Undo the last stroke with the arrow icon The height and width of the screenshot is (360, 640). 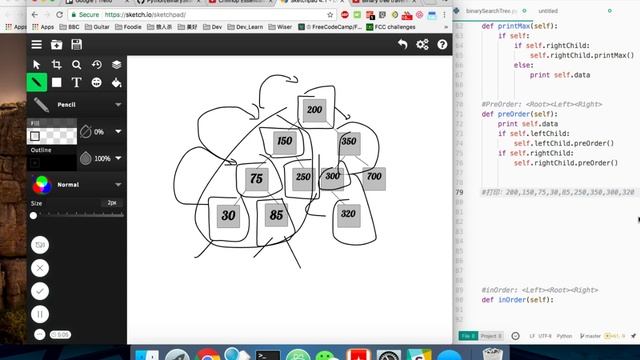402,44
